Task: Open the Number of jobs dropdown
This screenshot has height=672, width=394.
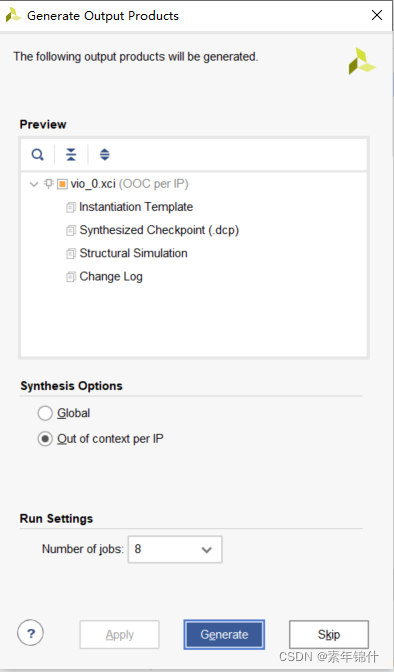Action: pos(175,549)
